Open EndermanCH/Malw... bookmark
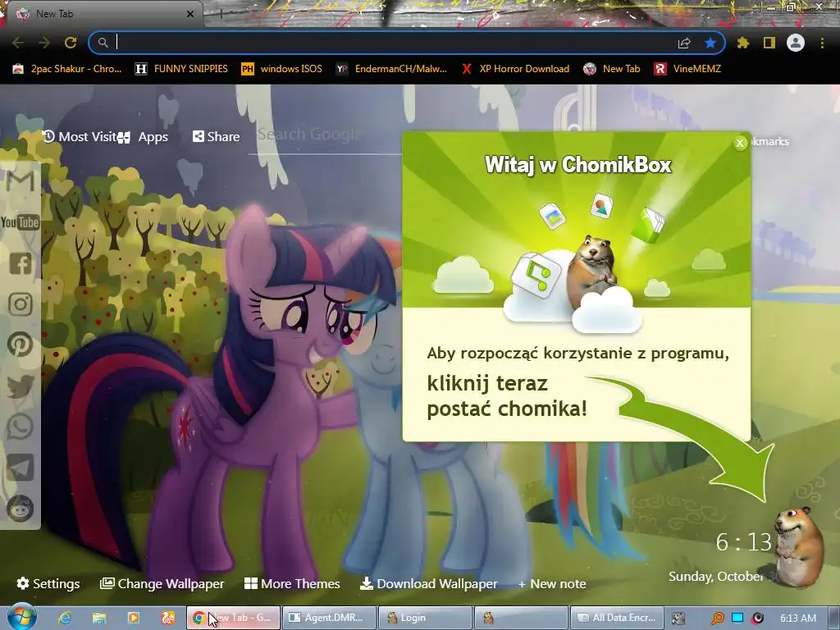The width and height of the screenshot is (840, 630). tap(391, 69)
